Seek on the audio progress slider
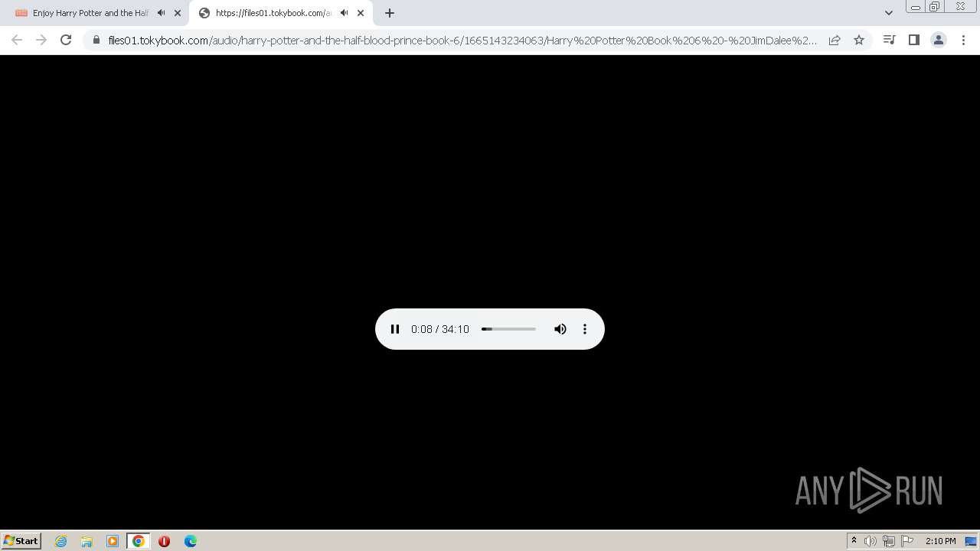The height and width of the screenshot is (551, 980). pos(508,329)
